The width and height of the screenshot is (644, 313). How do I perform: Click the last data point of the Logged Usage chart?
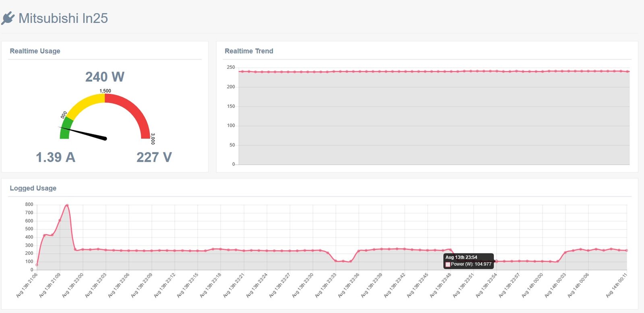tap(627, 250)
